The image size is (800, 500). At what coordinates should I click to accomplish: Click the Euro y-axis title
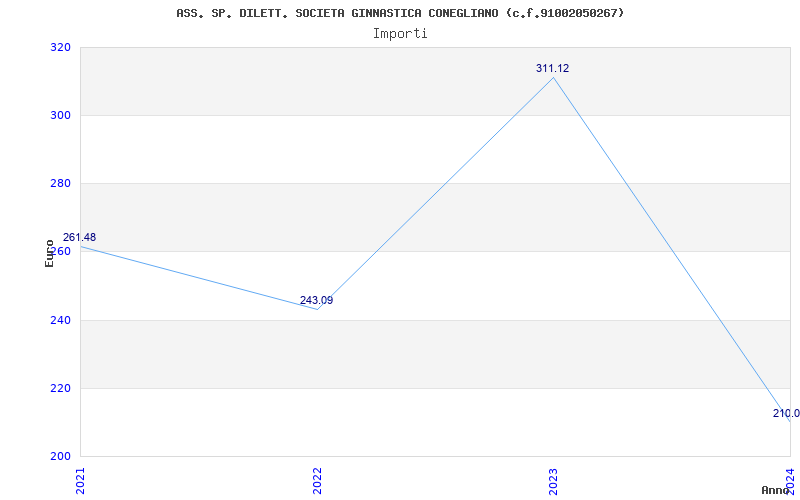pyautogui.click(x=49, y=253)
